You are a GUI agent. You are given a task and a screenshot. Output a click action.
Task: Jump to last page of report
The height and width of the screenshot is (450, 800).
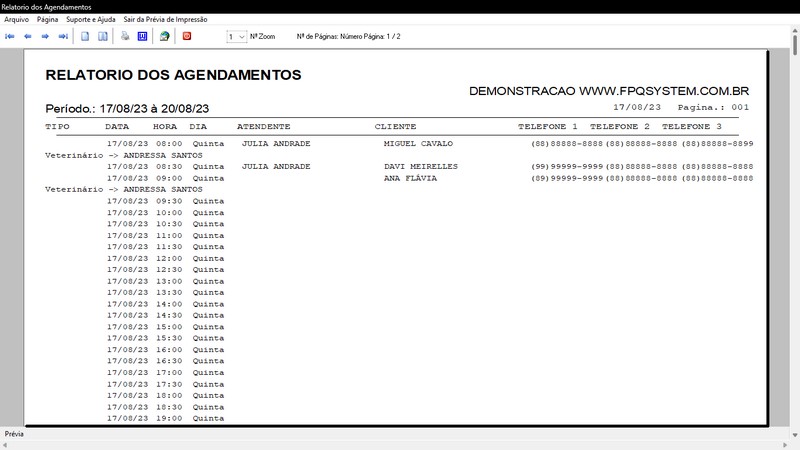[x=63, y=36]
